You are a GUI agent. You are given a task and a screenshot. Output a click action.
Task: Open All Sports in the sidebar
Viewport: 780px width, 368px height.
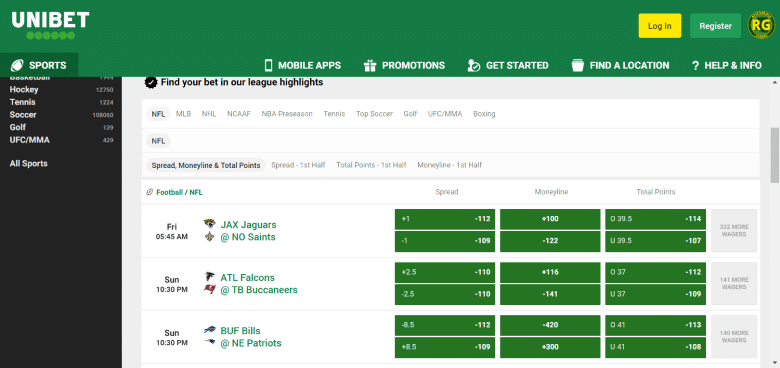(x=29, y=164)
